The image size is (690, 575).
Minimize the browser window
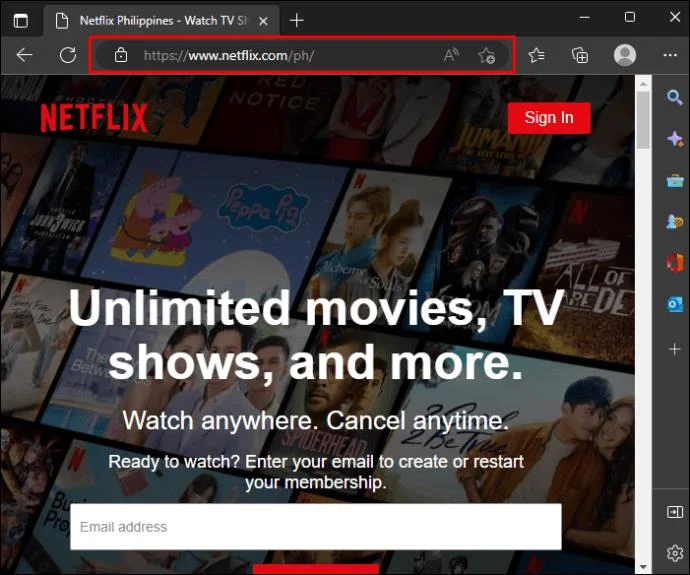pyautogui.click(x=585, y=18)
